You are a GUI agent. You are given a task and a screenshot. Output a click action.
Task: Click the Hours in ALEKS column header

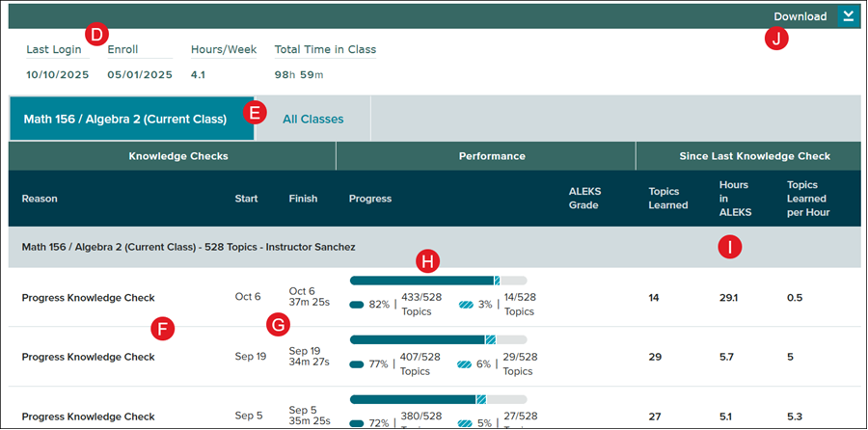pyautogui.click(x=734, y=198)
